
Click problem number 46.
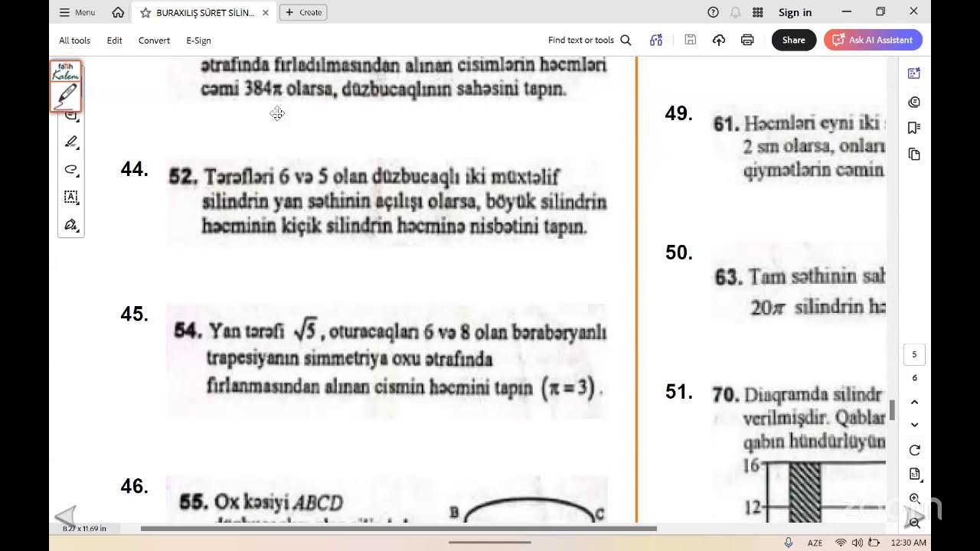click(x=134, y=486)
